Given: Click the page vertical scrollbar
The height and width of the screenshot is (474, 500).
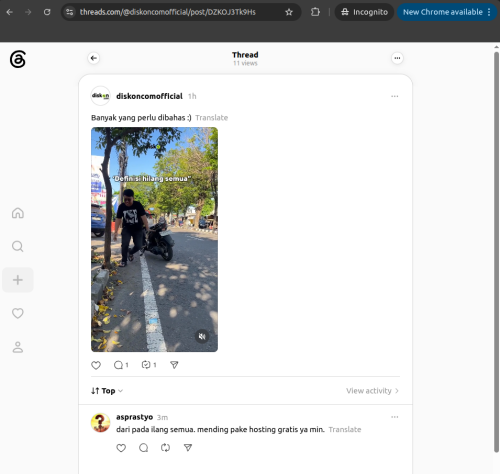Looking at the screenshot, I should pos(496,252).
